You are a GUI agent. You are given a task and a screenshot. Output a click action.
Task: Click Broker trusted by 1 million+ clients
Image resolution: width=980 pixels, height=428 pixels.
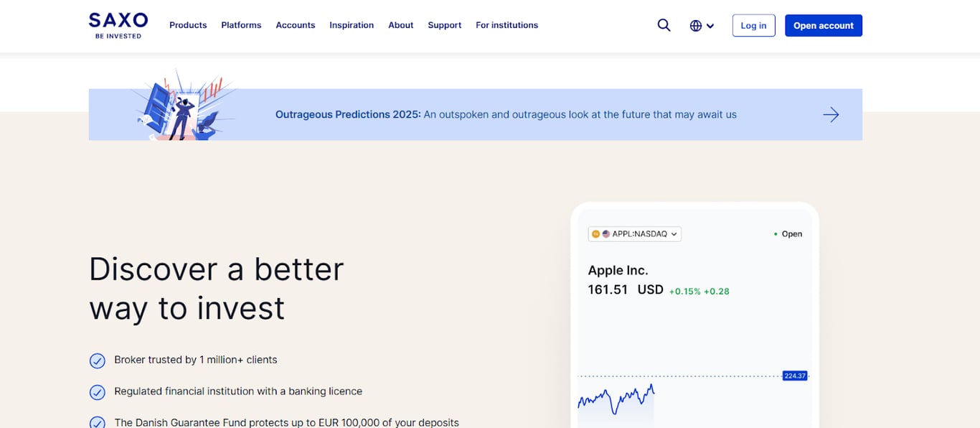(196, 360)
